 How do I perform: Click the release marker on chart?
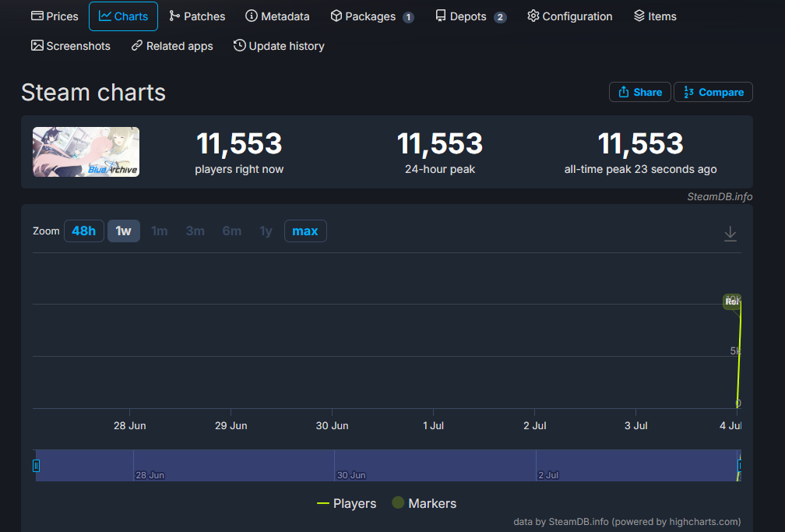pyautogui.click(x=731, y=301)
